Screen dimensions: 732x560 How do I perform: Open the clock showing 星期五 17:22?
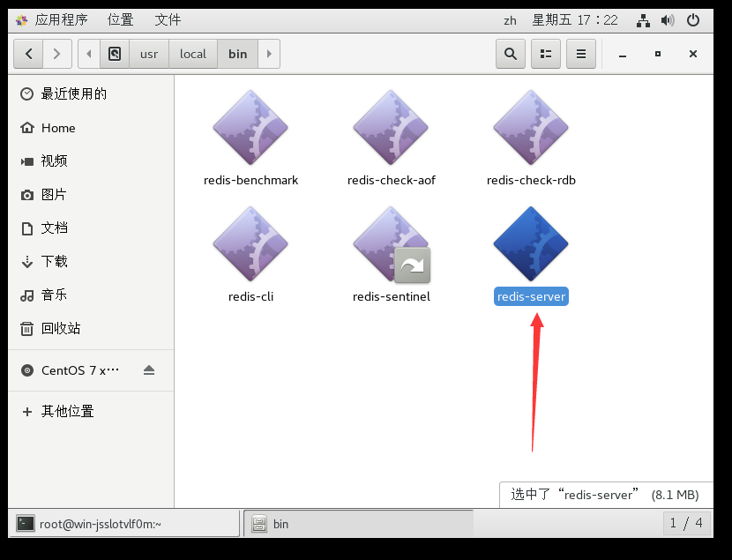tap(575, 20)
